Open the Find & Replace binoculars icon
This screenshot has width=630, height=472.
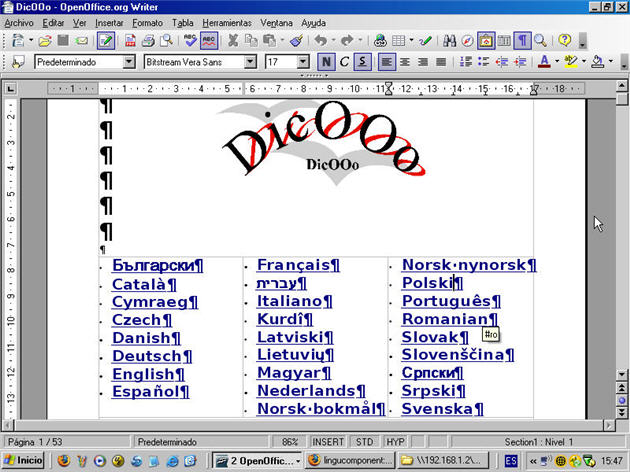click(x=449, y=41)
